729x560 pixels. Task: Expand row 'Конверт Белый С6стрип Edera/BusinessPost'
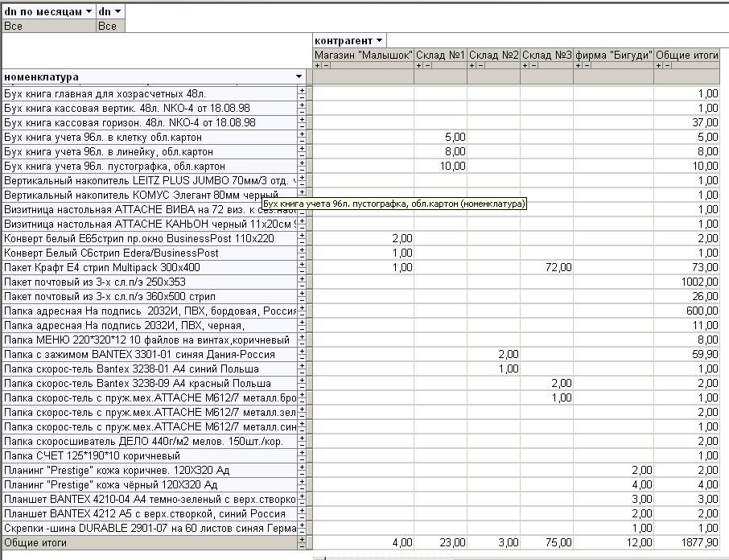coord(302,250)
